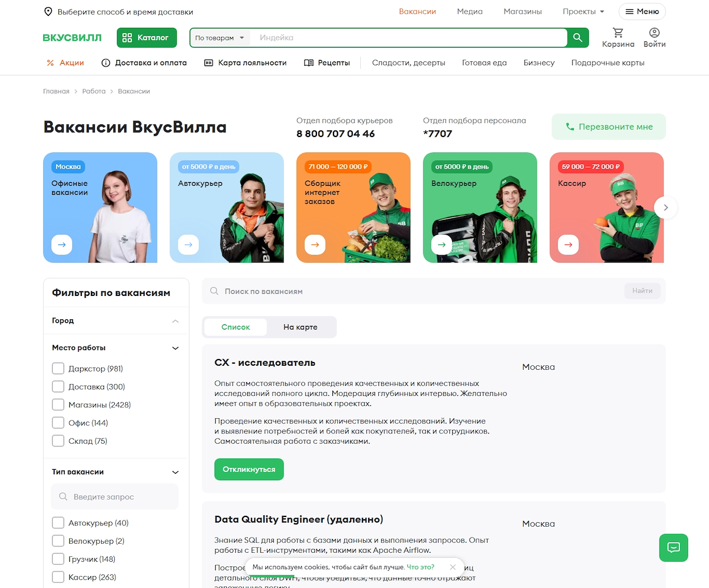Open Сладости, десерты category
The image size is (709, 588).
tap(408, 62)
